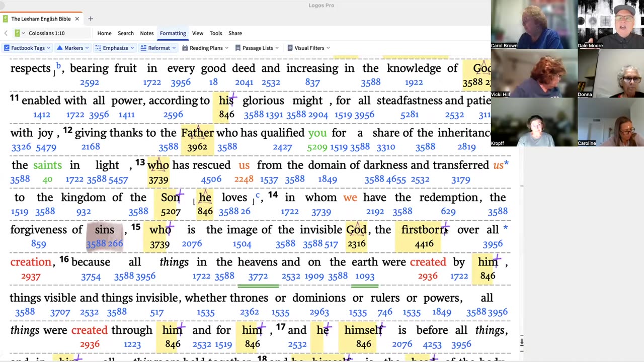This screenshot has width=644, height=362.
Task: Expand the Emphasize dropdown arrow
Action: pos(132,48)
